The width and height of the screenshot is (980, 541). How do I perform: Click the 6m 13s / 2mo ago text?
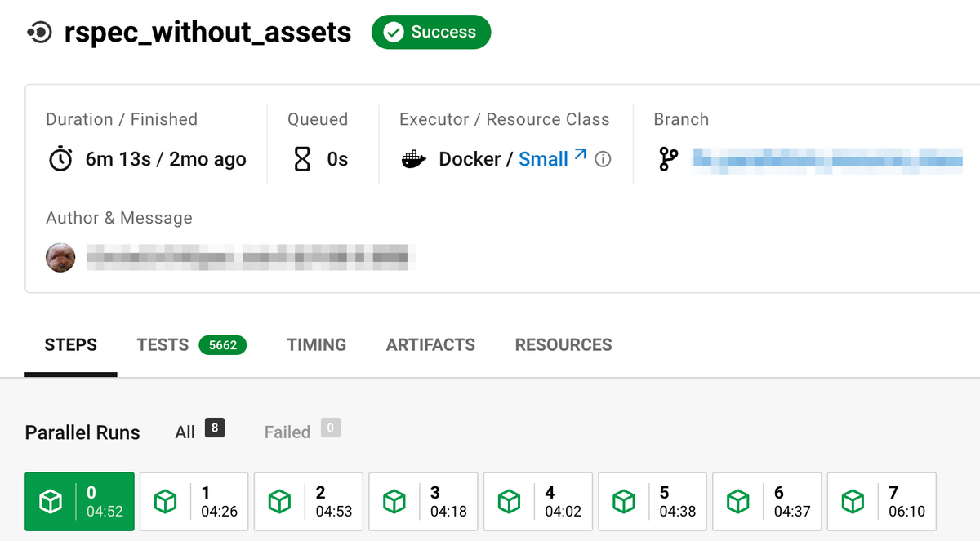[166, 159]
